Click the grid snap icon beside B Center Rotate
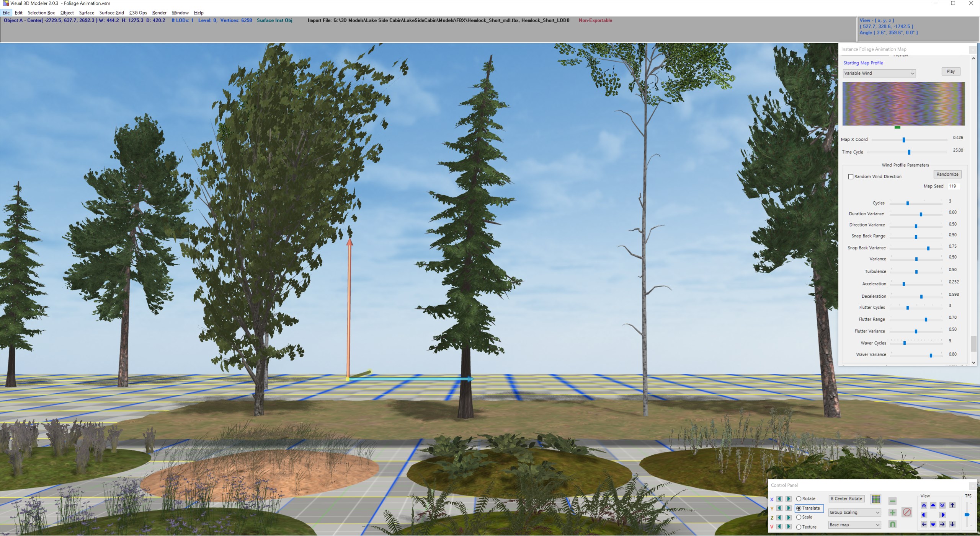This screenshot has height=536, width=980. (876, 499)
